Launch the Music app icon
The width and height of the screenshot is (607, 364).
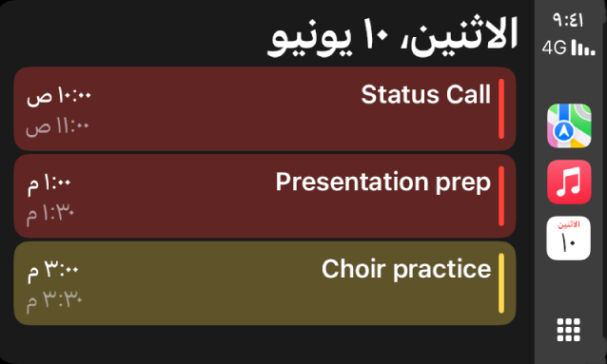point(569,182)
